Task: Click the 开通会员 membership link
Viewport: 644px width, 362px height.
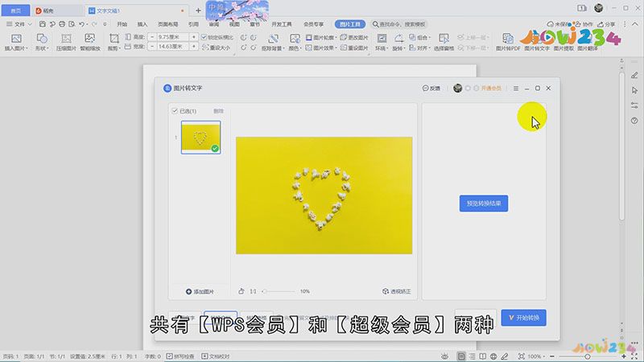Action: click(491, 88)
